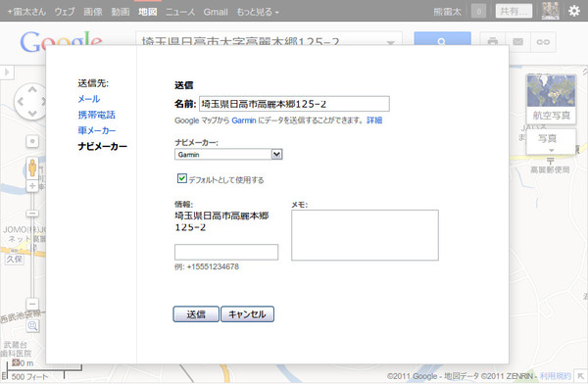
Task: Click the 熊雷太 account name
Action: [447, 12]
